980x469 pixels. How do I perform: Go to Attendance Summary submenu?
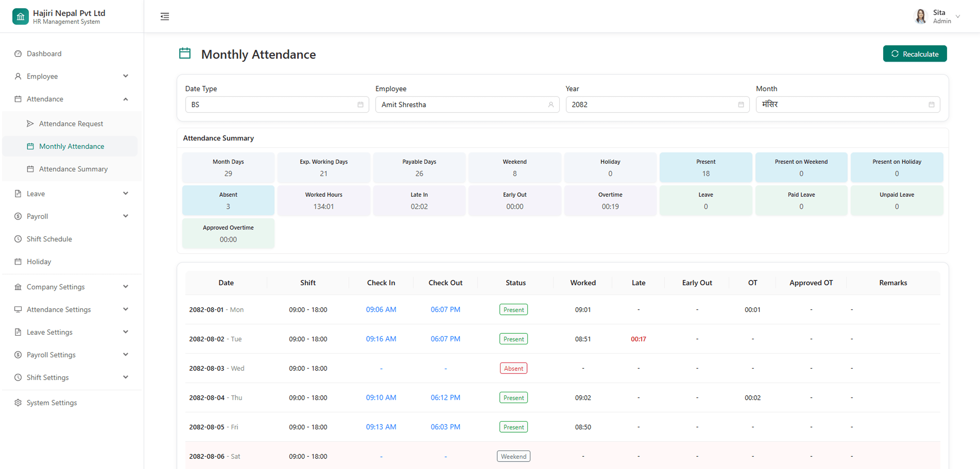point(73,169)
